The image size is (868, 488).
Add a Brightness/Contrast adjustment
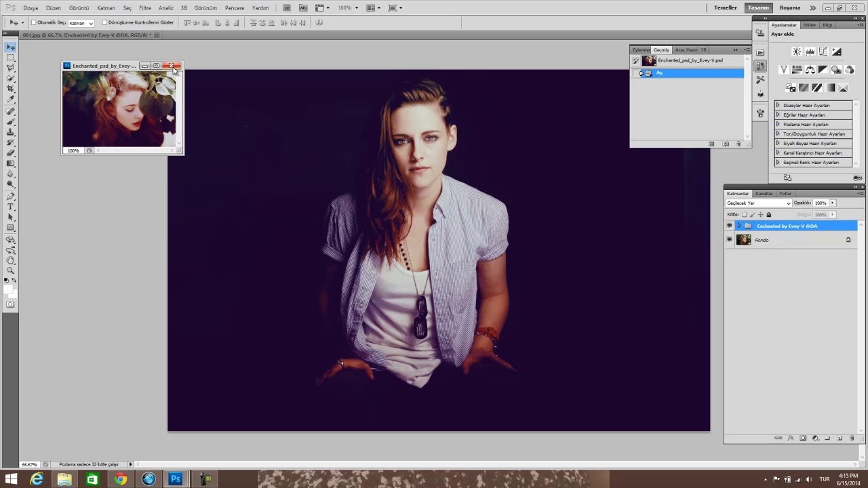coord(797,52)
